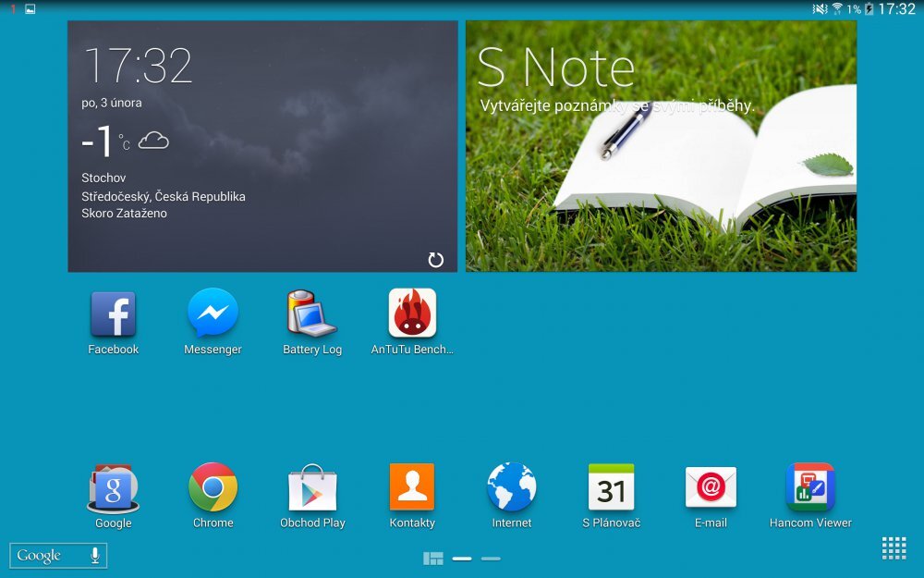The height and width of the screenshot is (578, 924).
Task: Start AnTuTu Benchmark
Action: coord(412,314)
